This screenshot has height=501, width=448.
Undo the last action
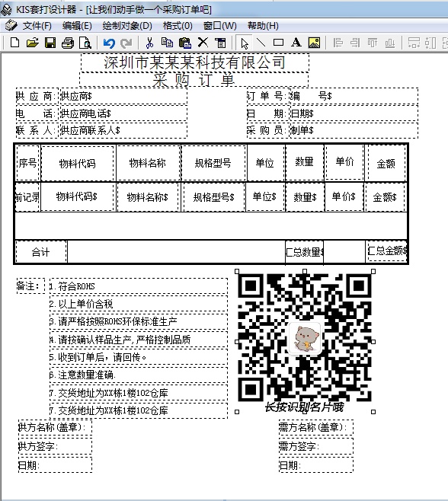point(109,43)
